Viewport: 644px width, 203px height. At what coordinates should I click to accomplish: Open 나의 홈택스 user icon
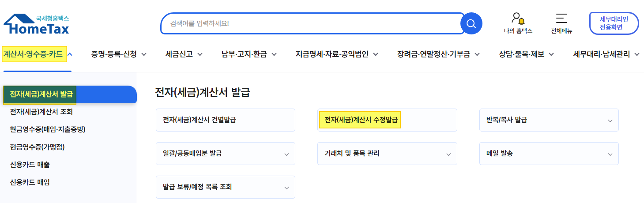tap(518, 19)
